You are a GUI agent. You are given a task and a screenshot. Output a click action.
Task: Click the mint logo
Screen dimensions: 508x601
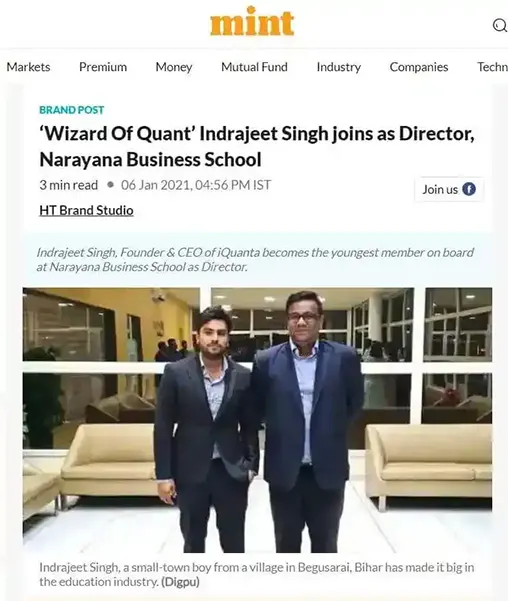[x=252, y=22]
